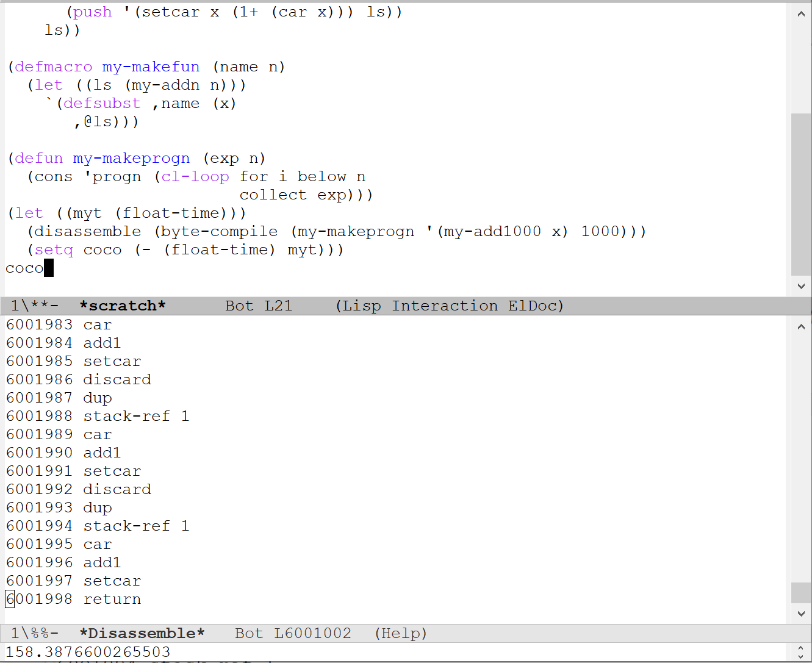The image size is (812, 663).
Task: Select the *scratch* buffer name in its mode line
Action: click(x=122, y=305)
